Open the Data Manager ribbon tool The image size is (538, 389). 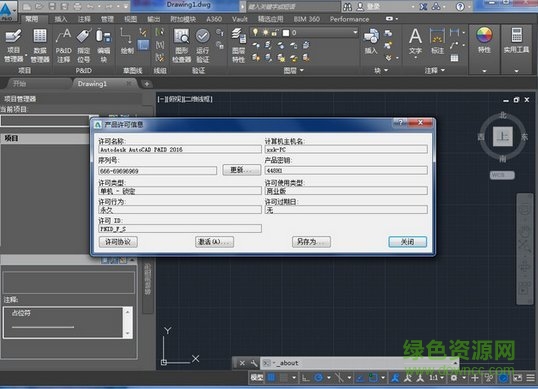tap(40, 45)
